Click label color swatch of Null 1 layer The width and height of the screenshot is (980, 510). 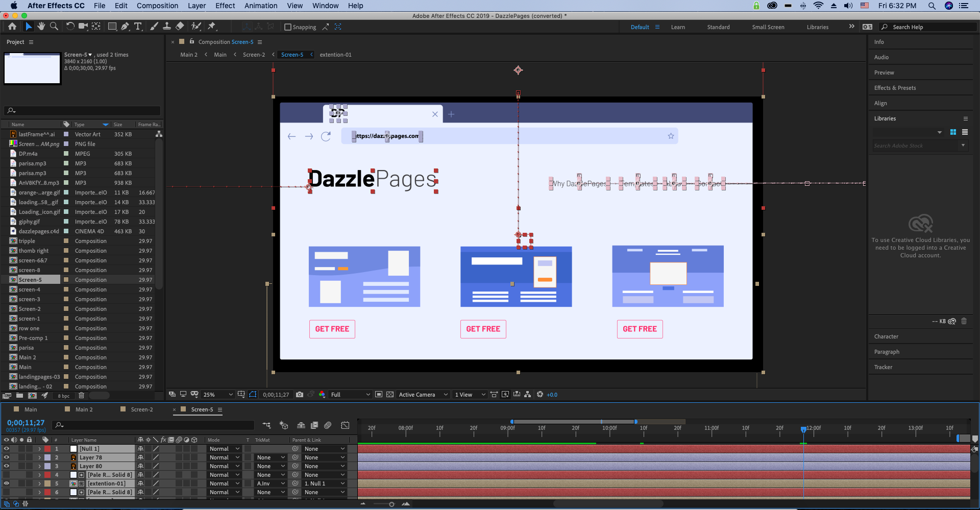pyautogui.click(x=47, y=449)
